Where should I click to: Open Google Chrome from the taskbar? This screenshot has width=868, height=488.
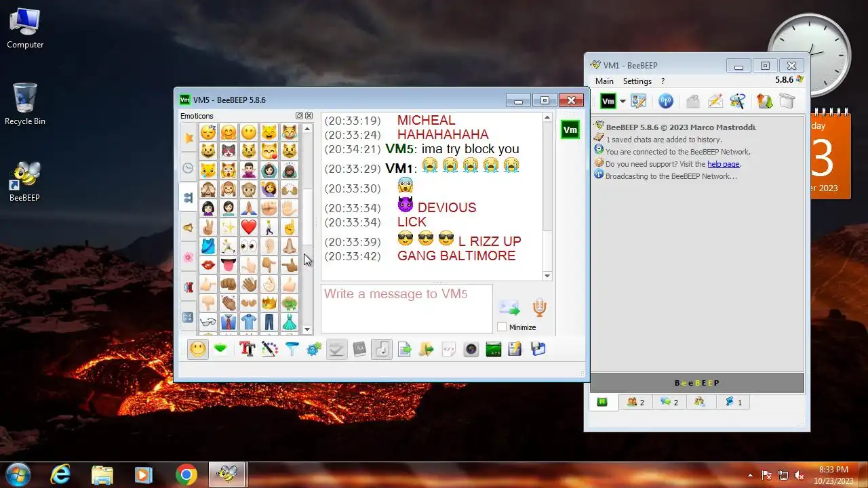(x=186, y=474)
